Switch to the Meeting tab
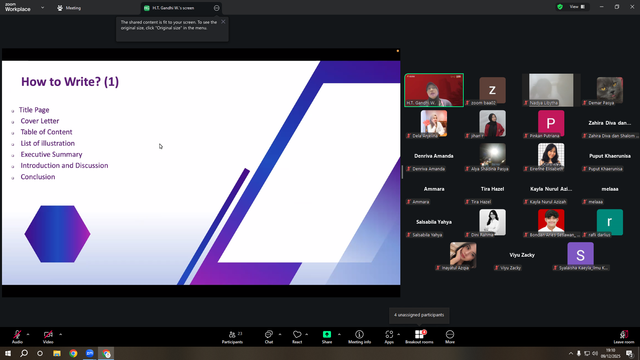The width and height of the screenshot is (640, 360). pos(69,8)
